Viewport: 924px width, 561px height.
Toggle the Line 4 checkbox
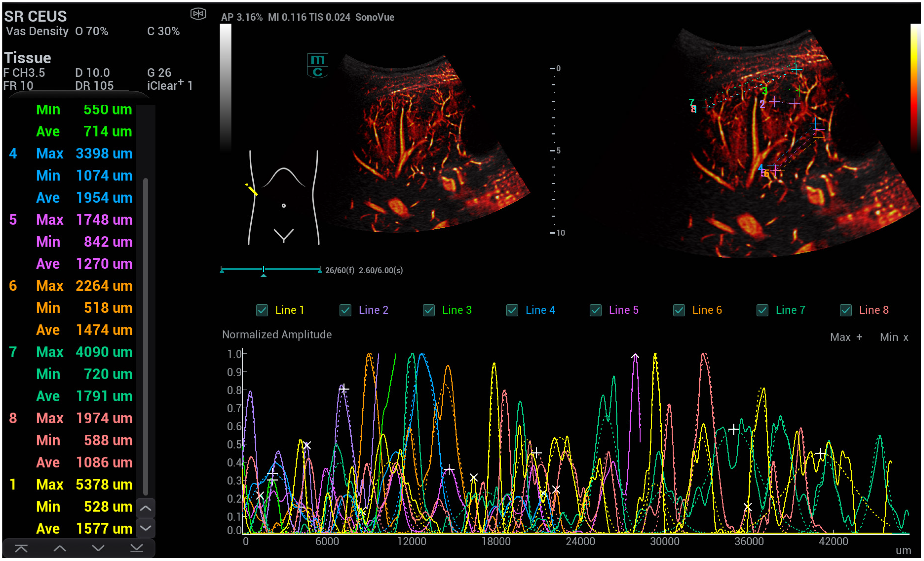512,310
